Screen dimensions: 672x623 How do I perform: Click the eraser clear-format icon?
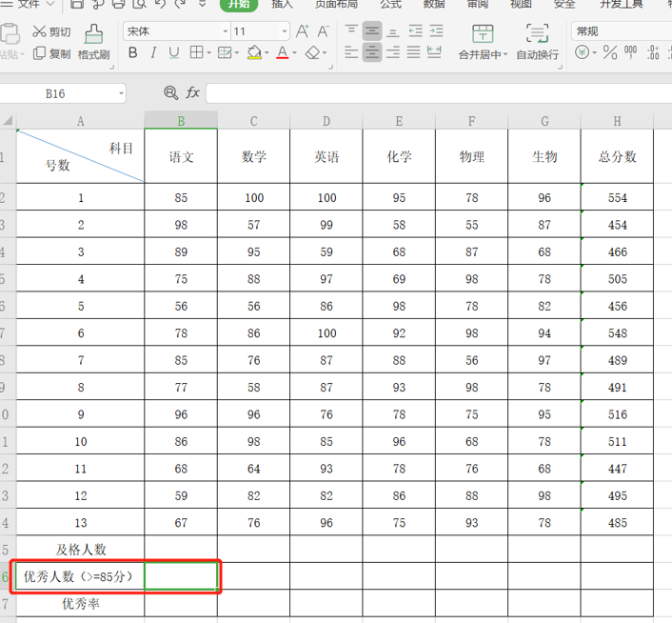(312, 52)
